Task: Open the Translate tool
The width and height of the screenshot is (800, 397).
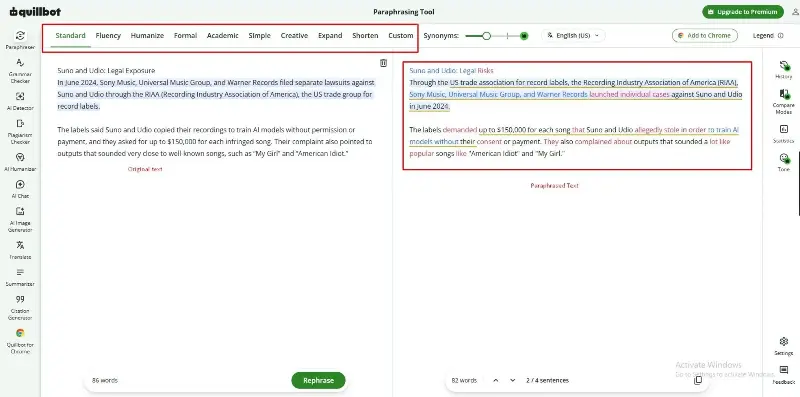Action: click(20, 250)
